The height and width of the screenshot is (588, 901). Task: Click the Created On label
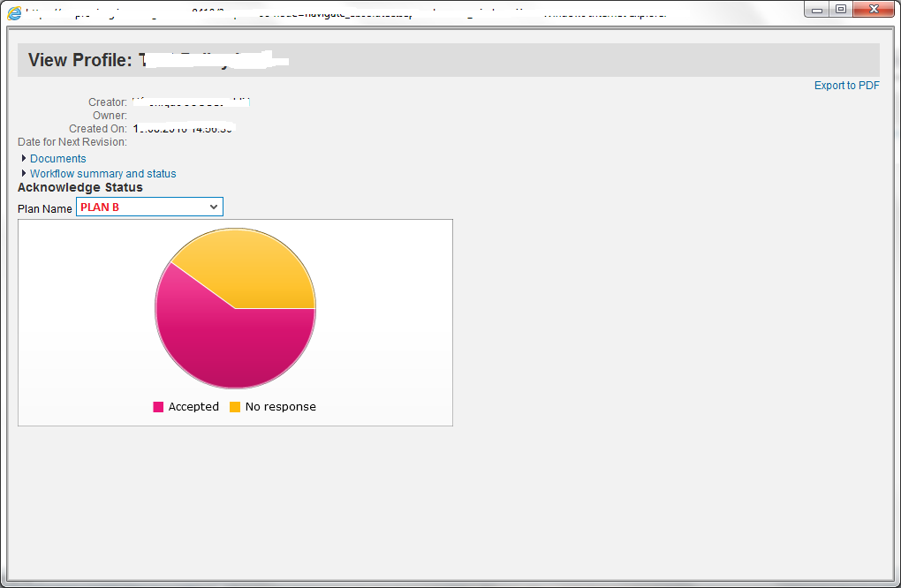98,129
